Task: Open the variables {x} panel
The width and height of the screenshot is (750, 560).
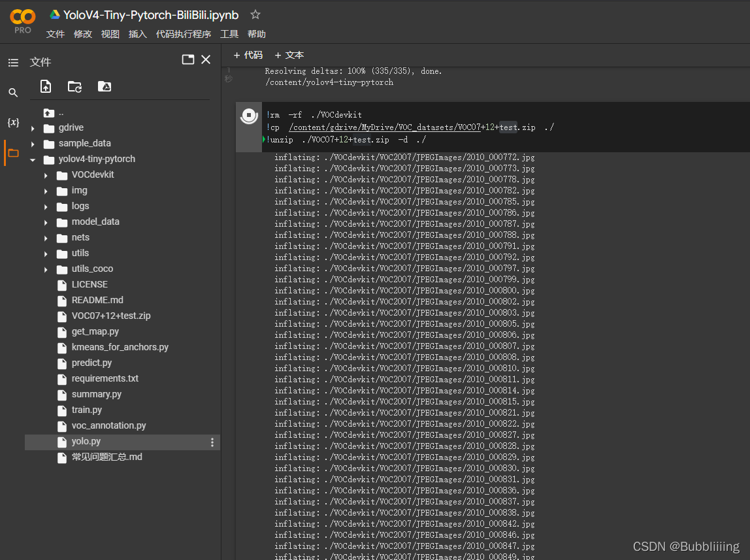Action: (x=13, y=122)
